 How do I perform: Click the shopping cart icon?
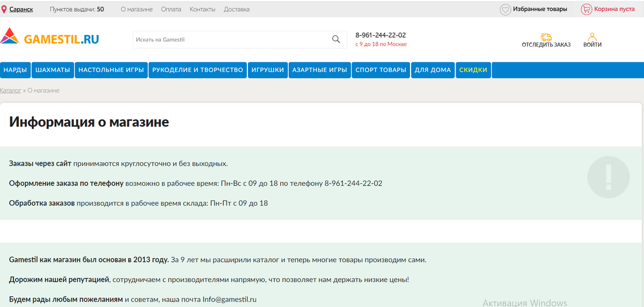[x=586, y=9]
